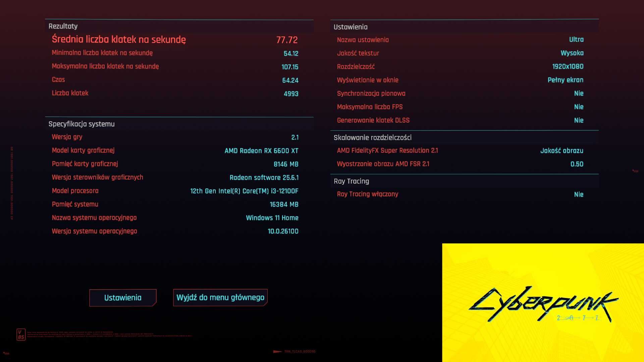The height and width of the screenshot is (362, 644).
Task: Click the Średnia liczba klatek na sekundę label
Action: tap(119, 40)
